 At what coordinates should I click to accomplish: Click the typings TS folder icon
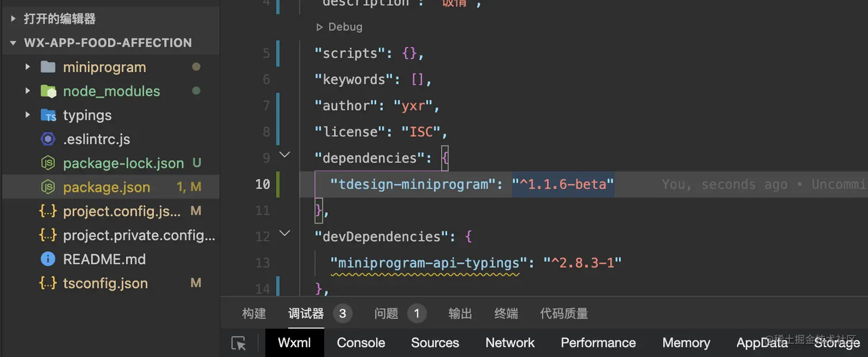48,115
